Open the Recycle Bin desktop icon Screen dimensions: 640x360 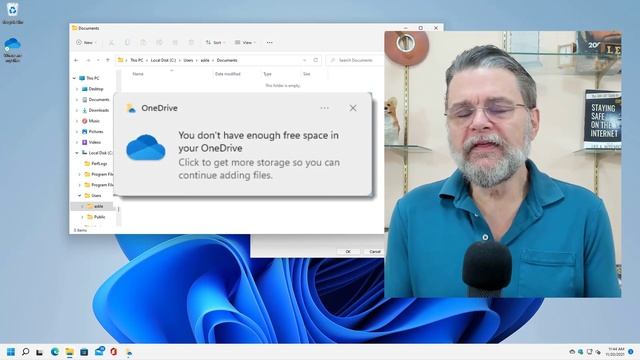tap(12, 13)
